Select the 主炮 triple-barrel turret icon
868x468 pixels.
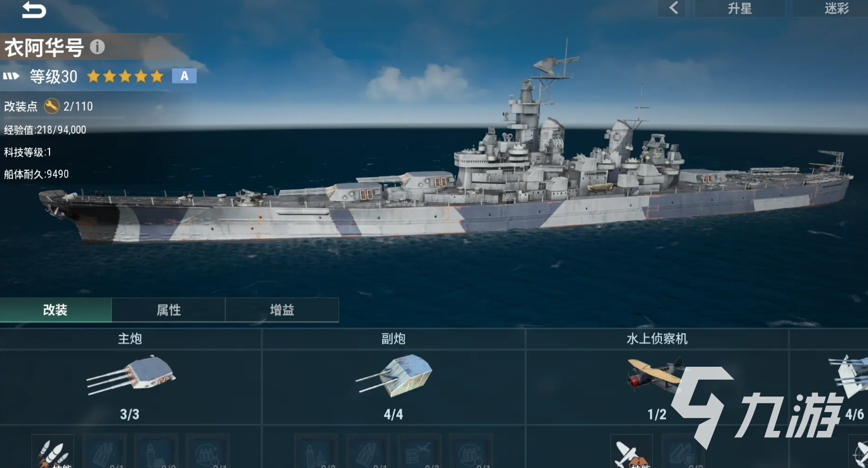pyautogui.click(x=130, y=375)
